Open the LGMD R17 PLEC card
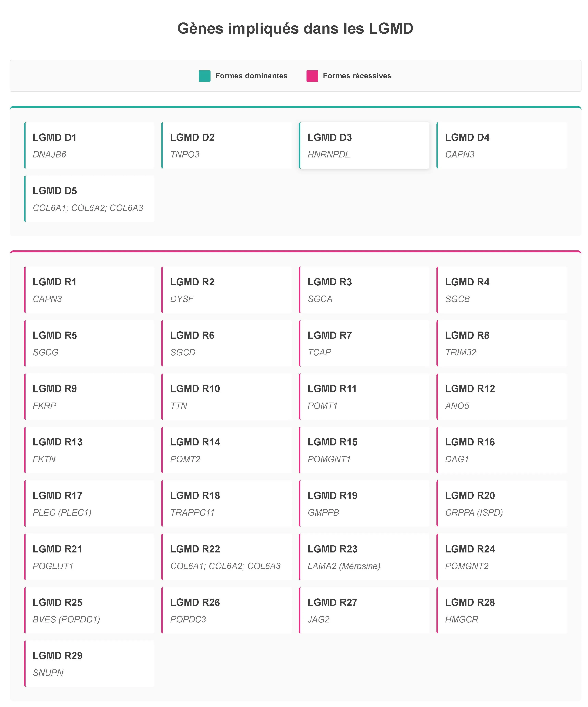 click(x=89, y=503)
